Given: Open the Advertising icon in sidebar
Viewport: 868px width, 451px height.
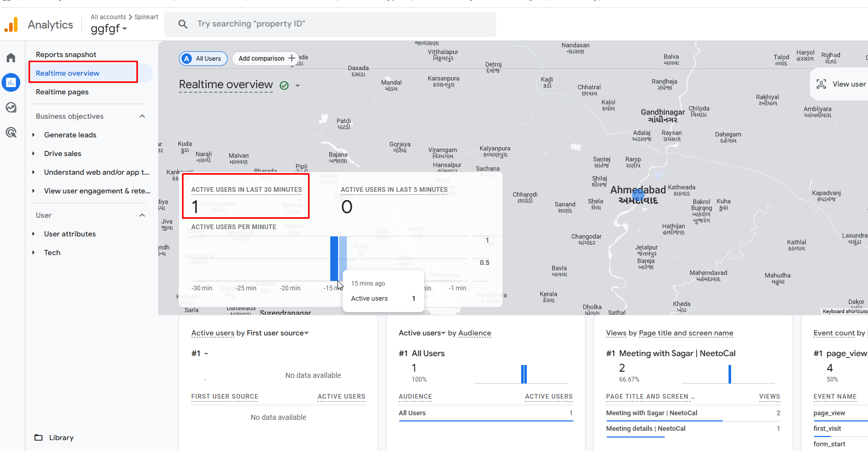Looking at the screenshot, I should [11, 132].
